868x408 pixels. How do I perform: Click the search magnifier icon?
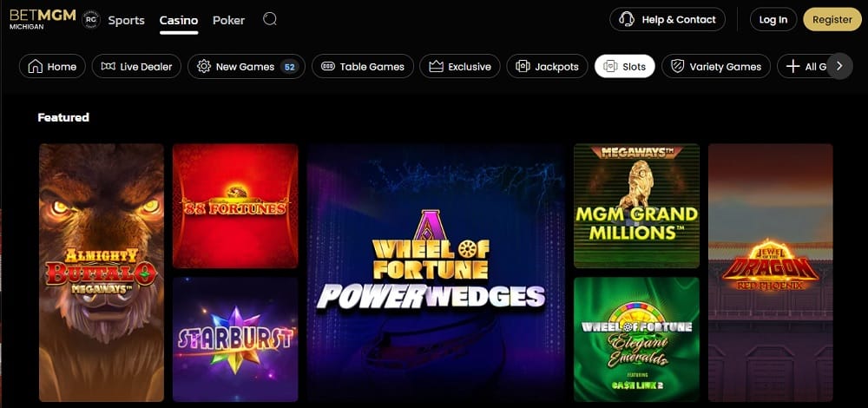(x=270, y=19)
